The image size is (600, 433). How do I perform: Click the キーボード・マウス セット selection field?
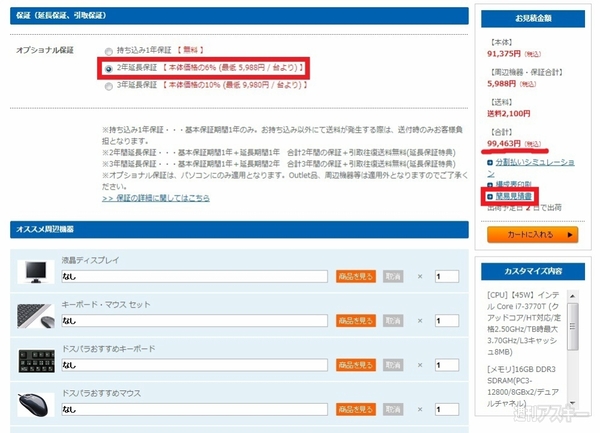[x=194, y=321]
